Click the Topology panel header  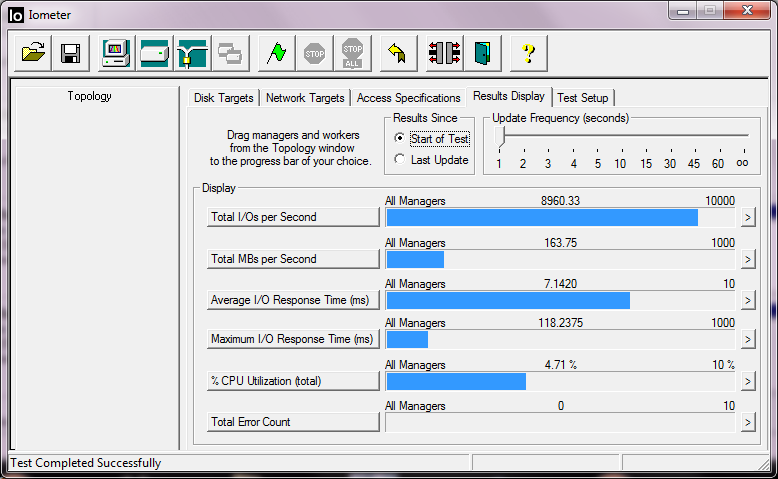[x=89, y=96]
